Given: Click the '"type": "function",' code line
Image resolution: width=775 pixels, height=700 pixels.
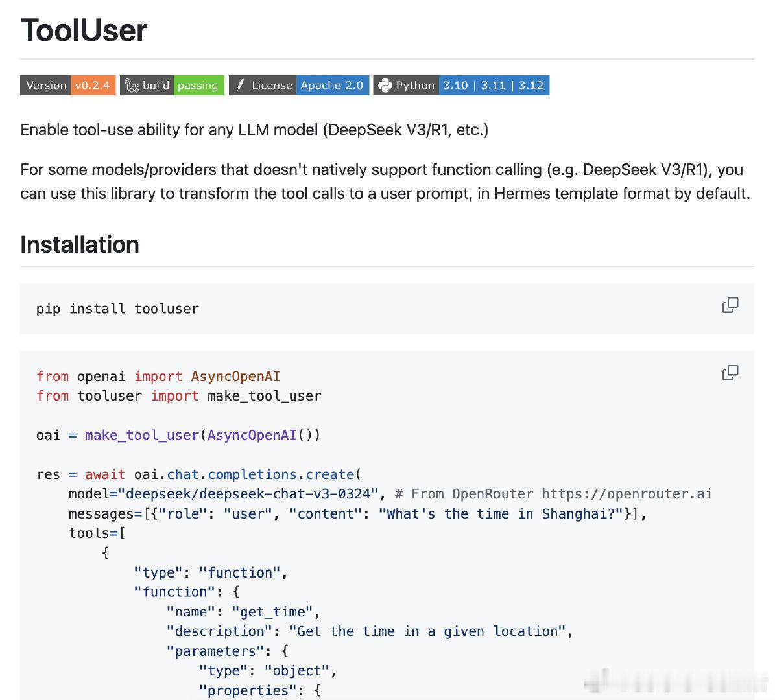Looking at the screenshot, I should [x=211, y=572].
